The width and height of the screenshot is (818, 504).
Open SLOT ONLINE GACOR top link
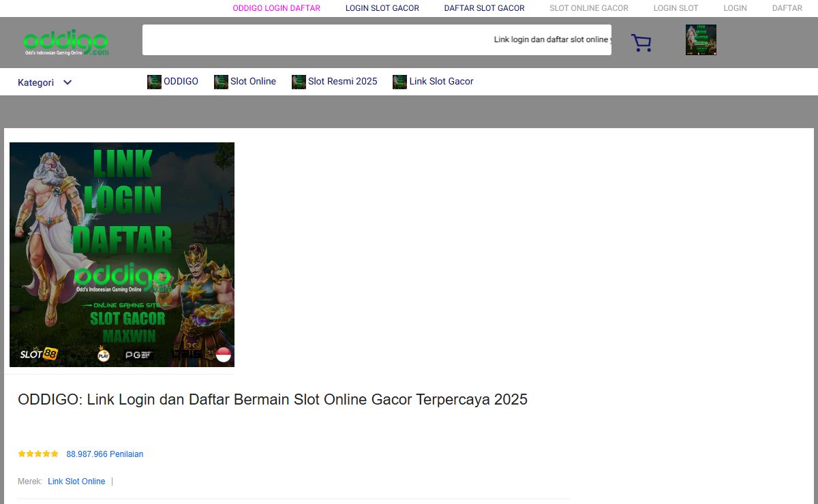(x=589, y=8)
